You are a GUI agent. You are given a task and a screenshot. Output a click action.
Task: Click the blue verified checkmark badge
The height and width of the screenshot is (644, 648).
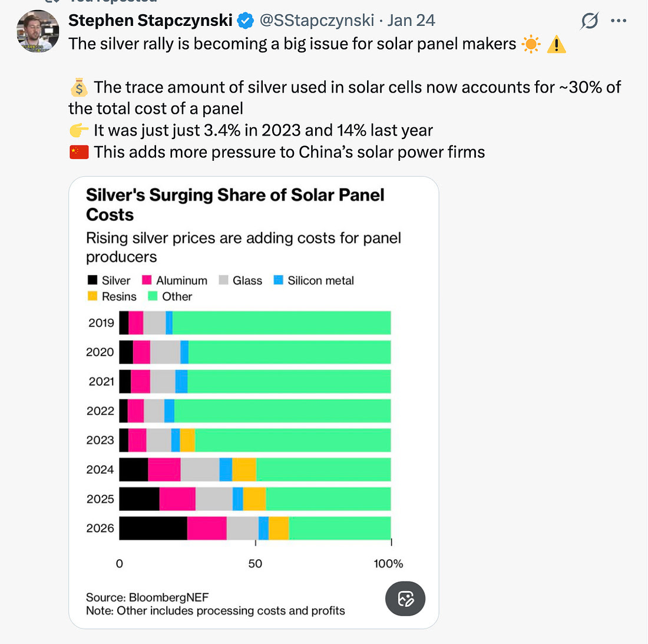[x=245, y=21]
